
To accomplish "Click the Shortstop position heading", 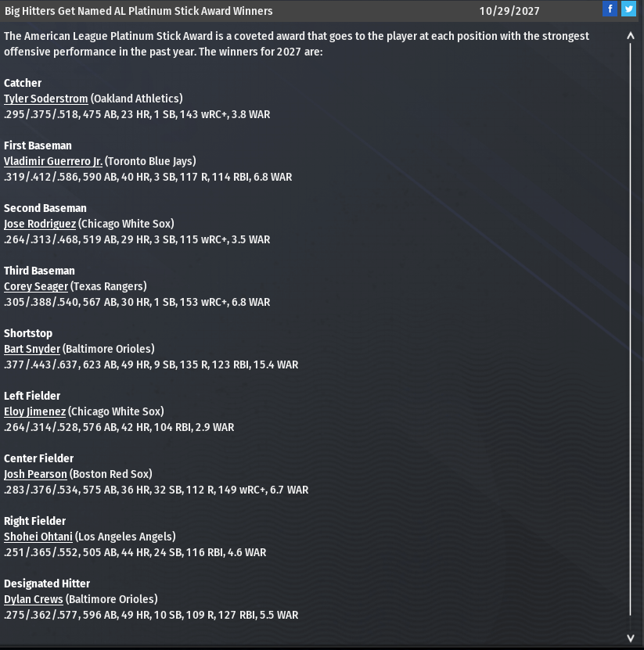I will tap(28, 333).
